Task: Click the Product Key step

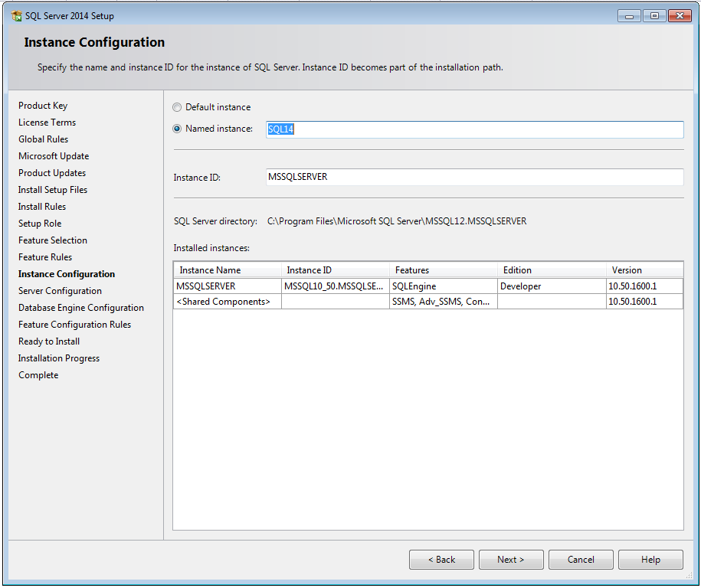Action: 43,106
